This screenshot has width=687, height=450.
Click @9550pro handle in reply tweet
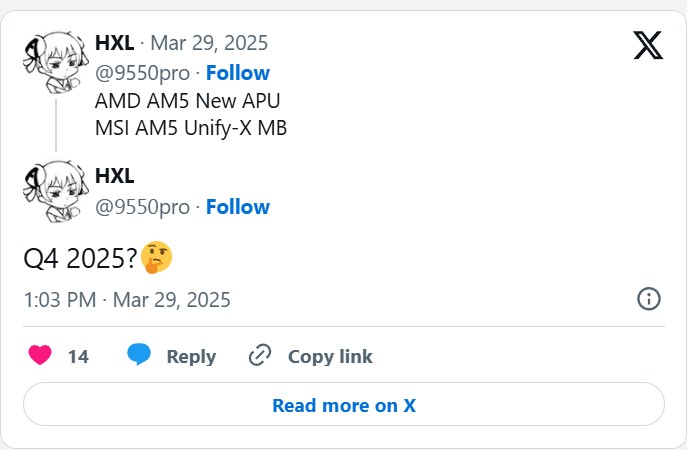click(x=142, y=207)
